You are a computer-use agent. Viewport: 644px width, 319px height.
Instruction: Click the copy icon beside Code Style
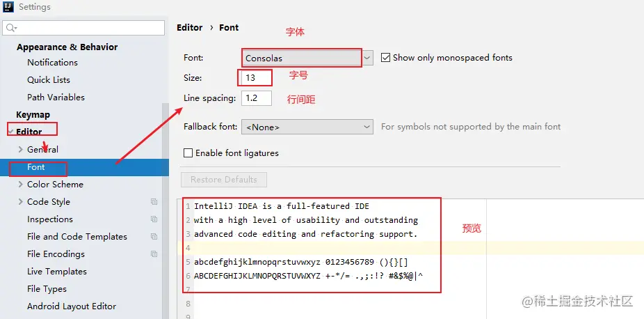(x=154, y=202)
